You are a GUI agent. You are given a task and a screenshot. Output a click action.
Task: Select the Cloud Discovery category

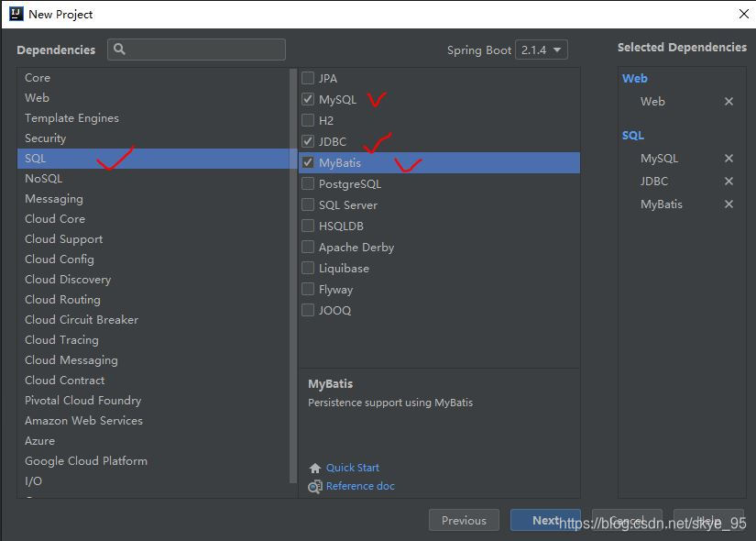point(153,280)
